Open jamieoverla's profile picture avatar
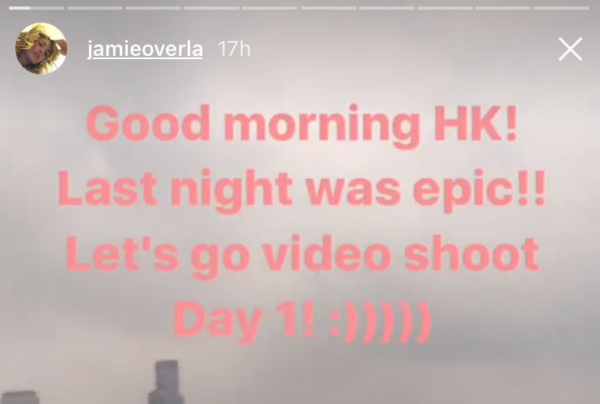The width and height of the screenshot is (600, 404). coord(41,49)
